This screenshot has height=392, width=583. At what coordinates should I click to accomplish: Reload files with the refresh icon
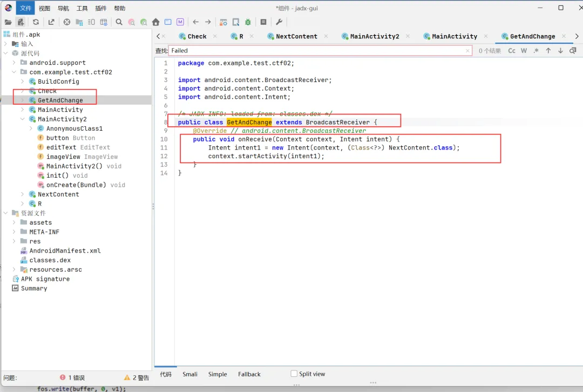point(36,22)
